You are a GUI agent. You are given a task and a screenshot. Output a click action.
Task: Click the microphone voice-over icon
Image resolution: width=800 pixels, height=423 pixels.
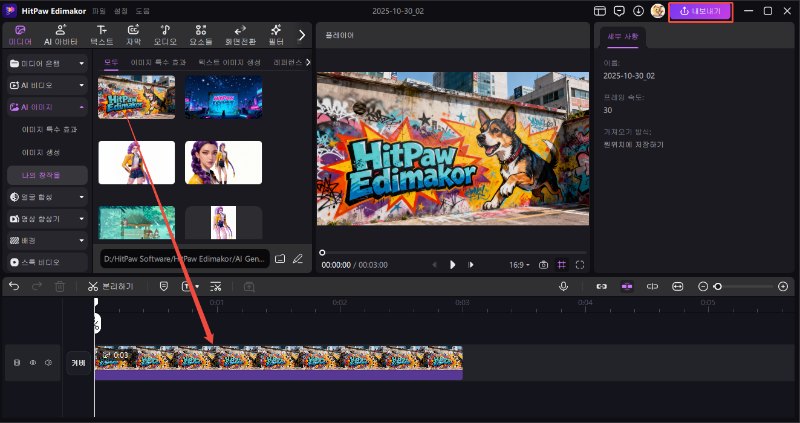click(564, 286)
